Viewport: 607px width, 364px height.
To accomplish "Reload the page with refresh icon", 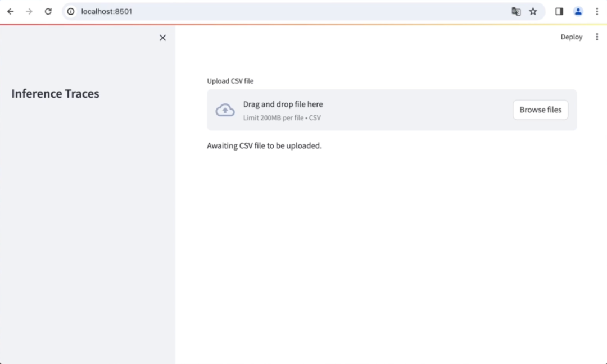I will (48, 12).
